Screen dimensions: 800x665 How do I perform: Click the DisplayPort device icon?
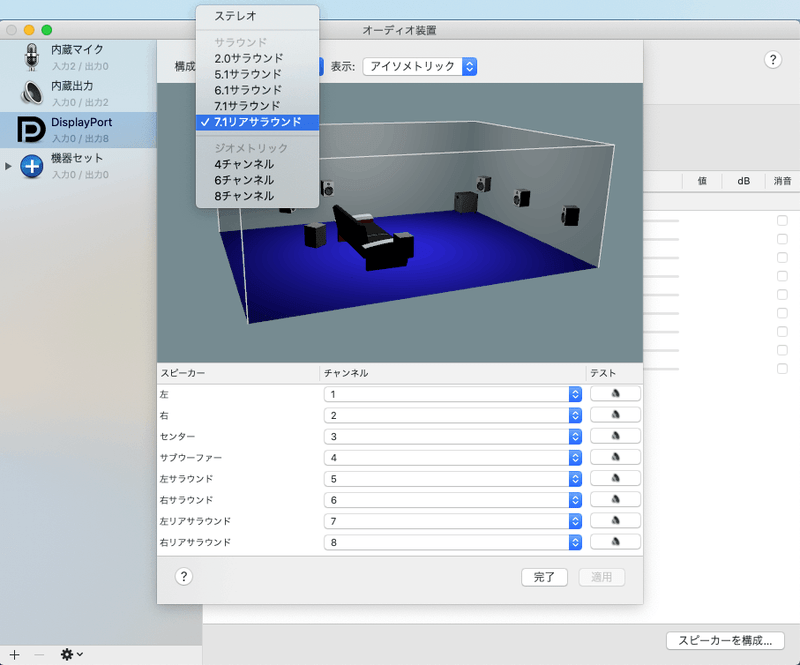31,130
